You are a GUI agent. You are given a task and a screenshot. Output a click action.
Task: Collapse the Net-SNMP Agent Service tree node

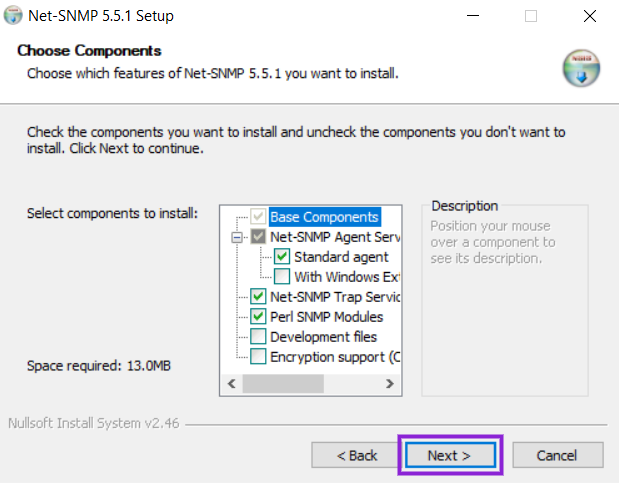point(237,237)
